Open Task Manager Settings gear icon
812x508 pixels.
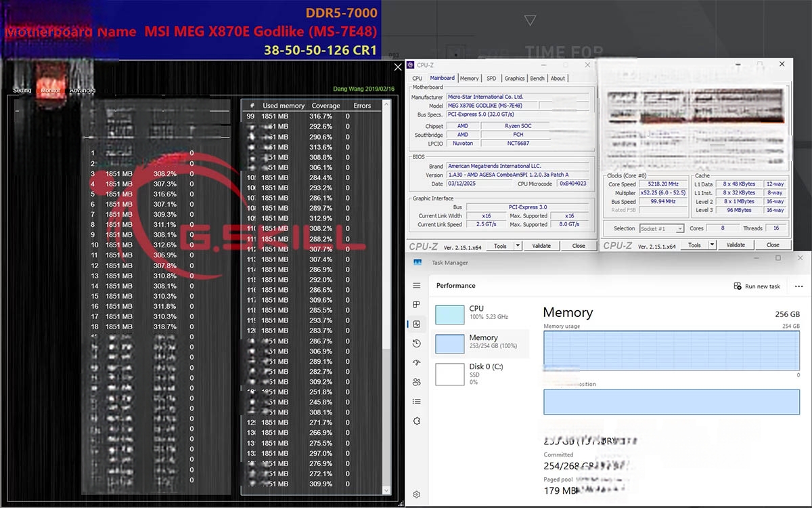417,494
